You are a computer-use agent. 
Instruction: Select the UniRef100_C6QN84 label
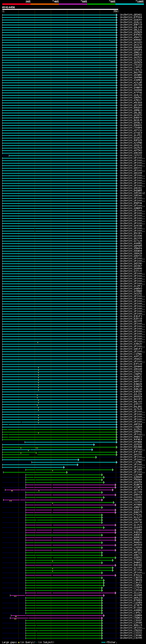(x=131, y=615)
